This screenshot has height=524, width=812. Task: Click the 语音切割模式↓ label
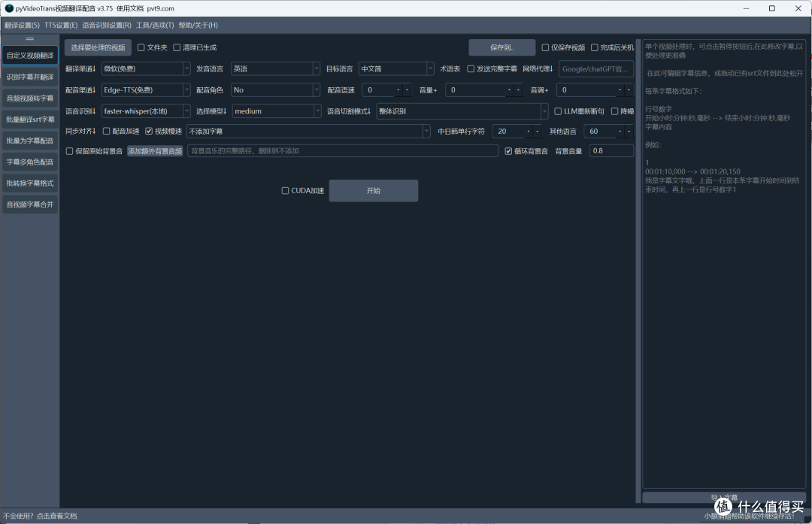pyautogui.click(x=349, y=111)
